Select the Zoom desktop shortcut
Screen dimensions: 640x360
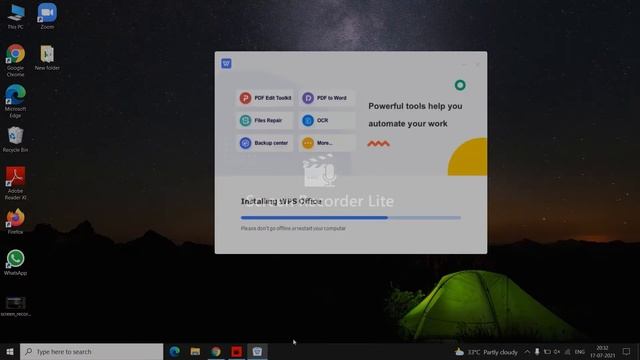tap(47, 17)
